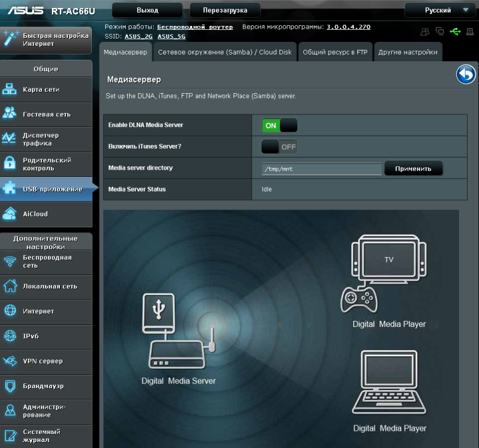This screenshot has height=448, width=479.
Task: Click the Включить iTunes Server? label
Action: (145, 146)
